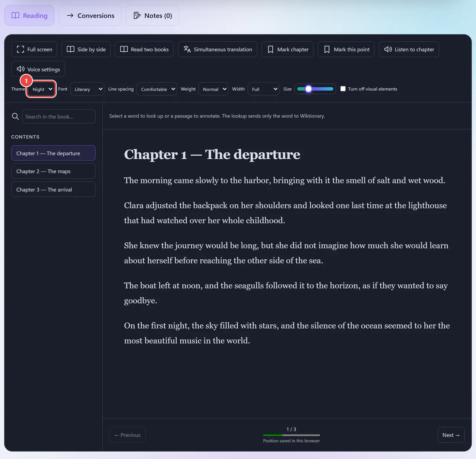
Task: Open the Notes (0) tab
Action: pos(152,16)
